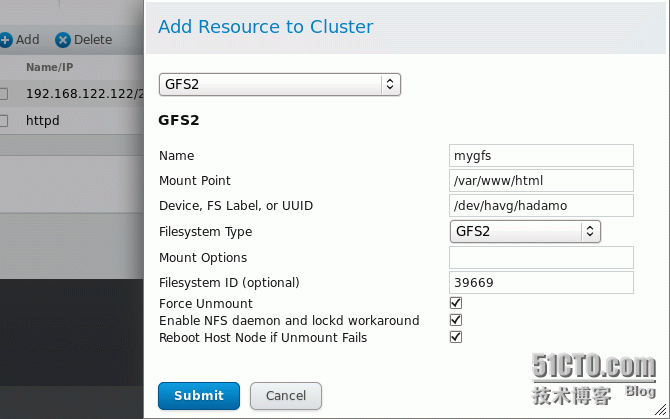670x419 pixels.
Task: Toggle the Force Unmount checkbox
Action: pos(456,303)
